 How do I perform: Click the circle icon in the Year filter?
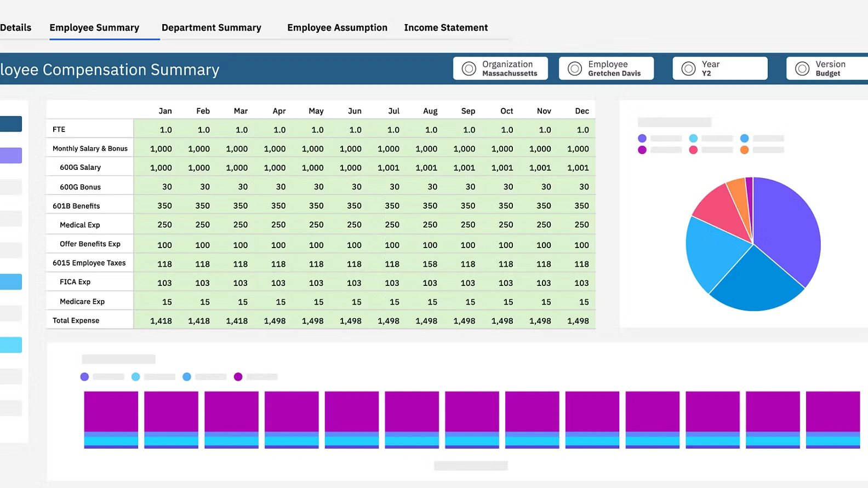688,68
